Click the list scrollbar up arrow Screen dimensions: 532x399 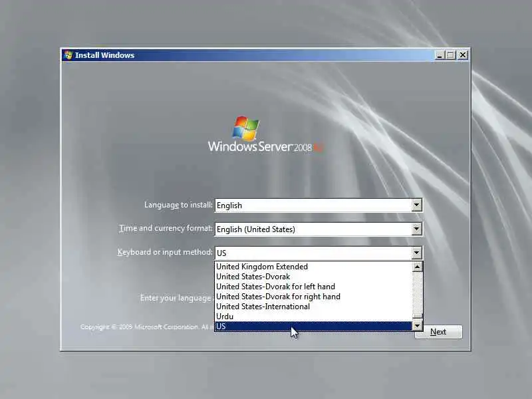click(x=418, y=267)
